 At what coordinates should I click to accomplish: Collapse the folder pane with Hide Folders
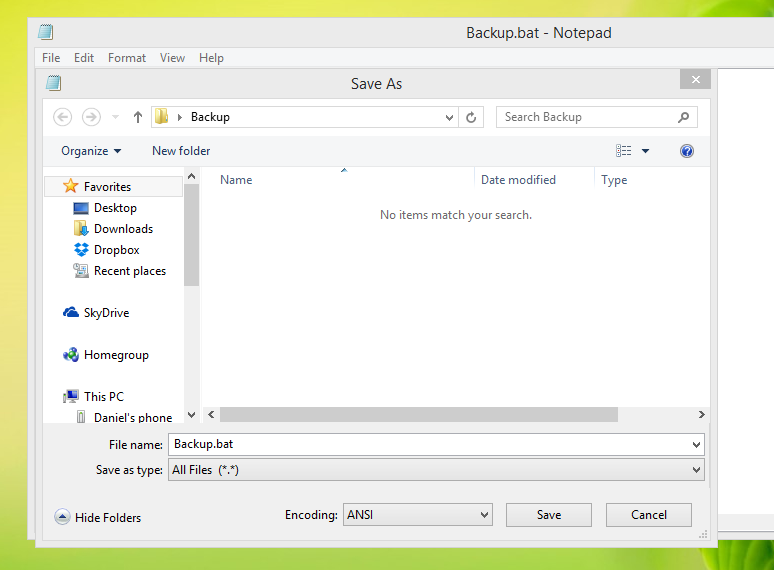99,517
